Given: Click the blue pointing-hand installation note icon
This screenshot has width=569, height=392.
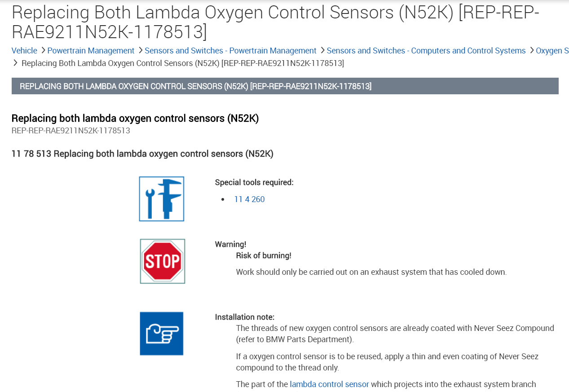Looking at the screenshot, I should click(x=162, y=334).
